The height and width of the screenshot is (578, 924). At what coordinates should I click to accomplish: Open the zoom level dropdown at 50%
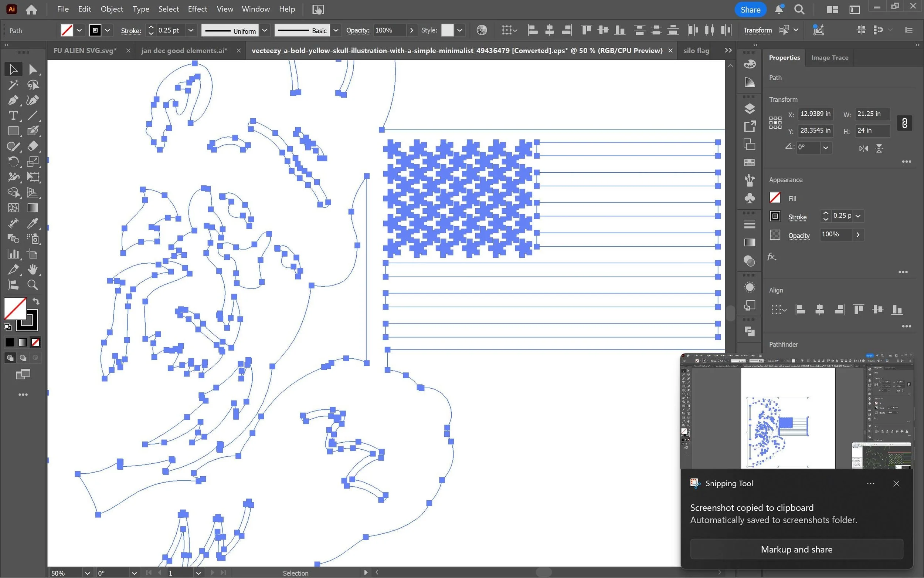click(x=88, y=573)
